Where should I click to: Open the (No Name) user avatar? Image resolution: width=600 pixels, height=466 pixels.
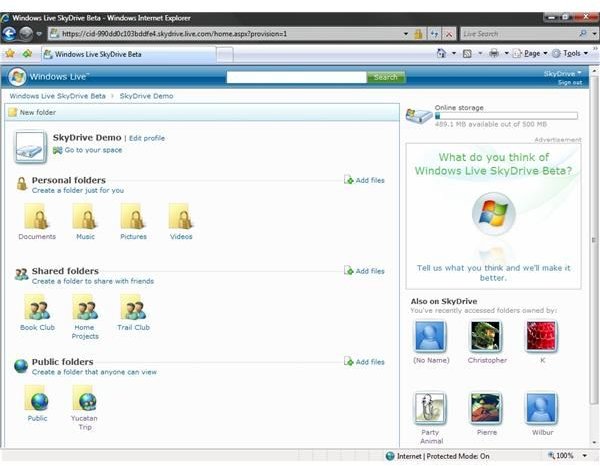430,337
